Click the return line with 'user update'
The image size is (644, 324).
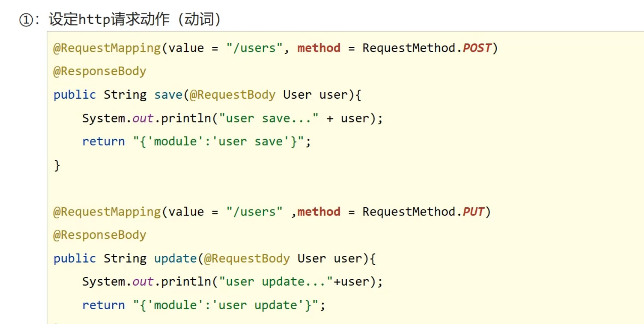204,305
